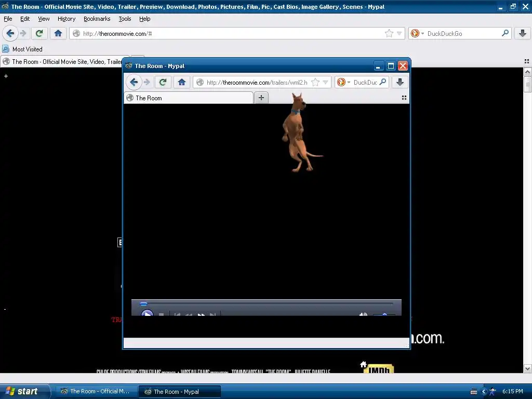
Task: Click the 6:15 PM taskbar clock
Action: (x=513, y=391)
